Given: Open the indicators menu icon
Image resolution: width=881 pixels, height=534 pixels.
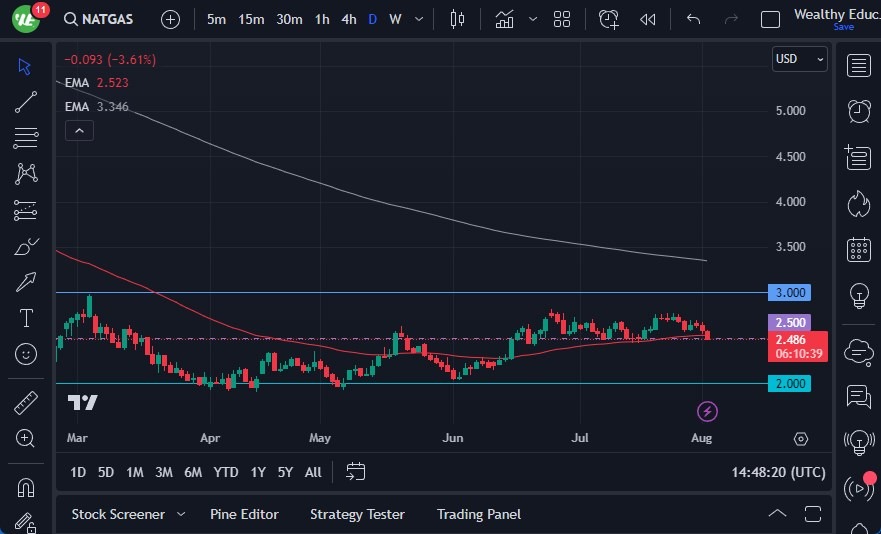Looking at the screenshot, I should tap(505, 19).
